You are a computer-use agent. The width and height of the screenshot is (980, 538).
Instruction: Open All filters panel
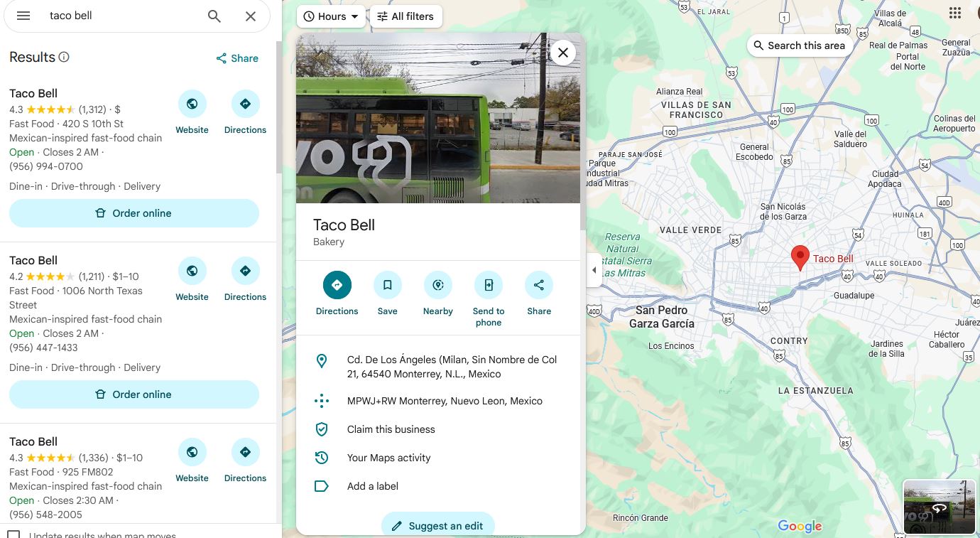click(x=405, y=16)
